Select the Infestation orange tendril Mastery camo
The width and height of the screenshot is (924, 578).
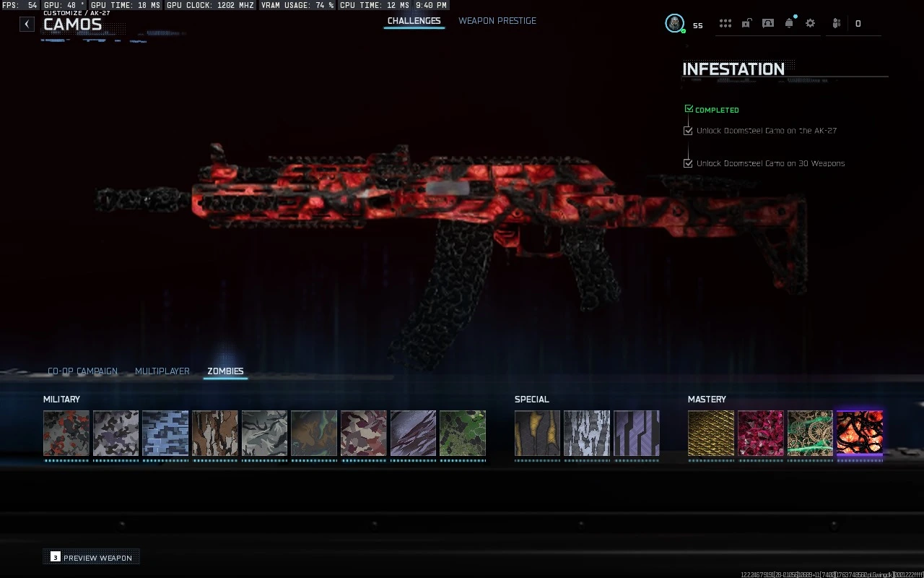click(x=860, y=433)
